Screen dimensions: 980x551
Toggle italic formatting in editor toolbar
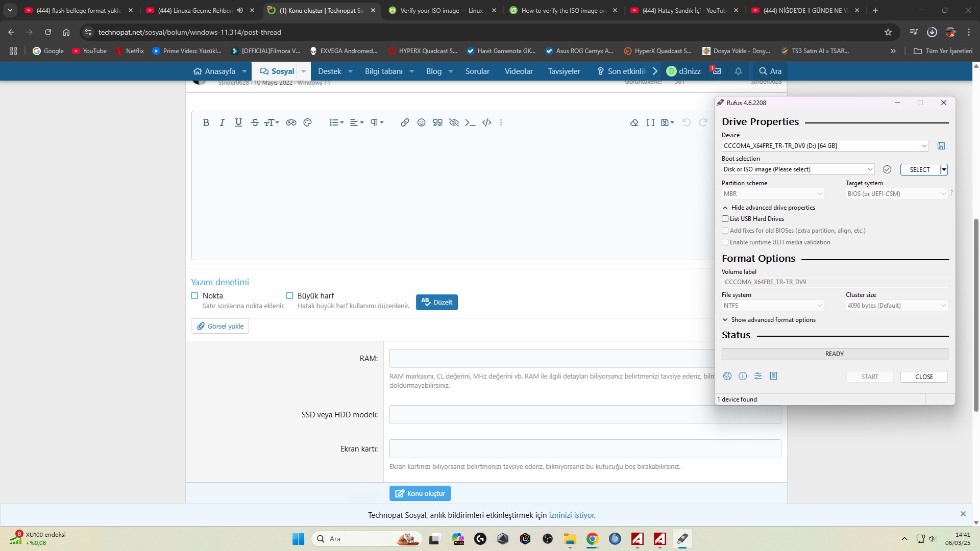(222, 122)
